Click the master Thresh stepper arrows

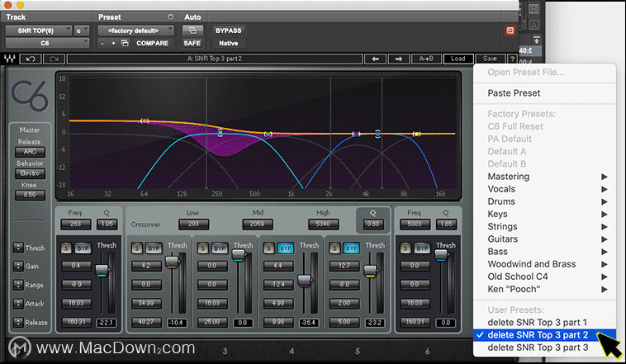pyautogui.click(x=18, y=248)
